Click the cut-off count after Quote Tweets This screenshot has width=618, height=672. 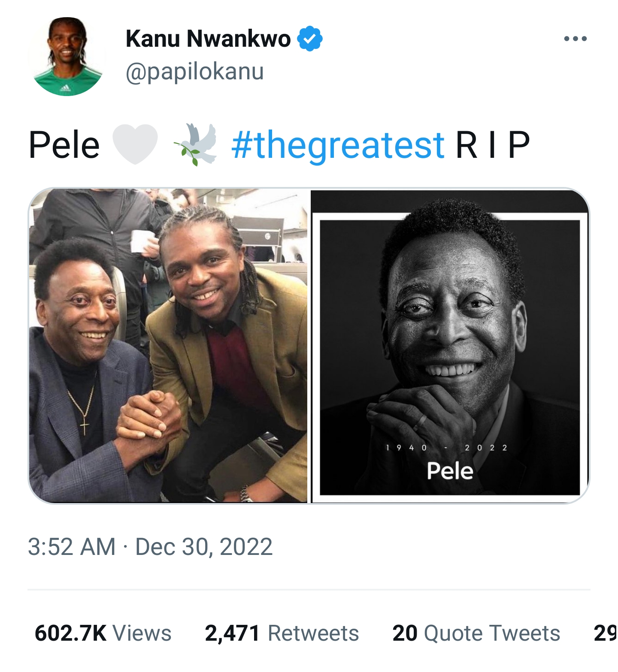click(605, 633)
